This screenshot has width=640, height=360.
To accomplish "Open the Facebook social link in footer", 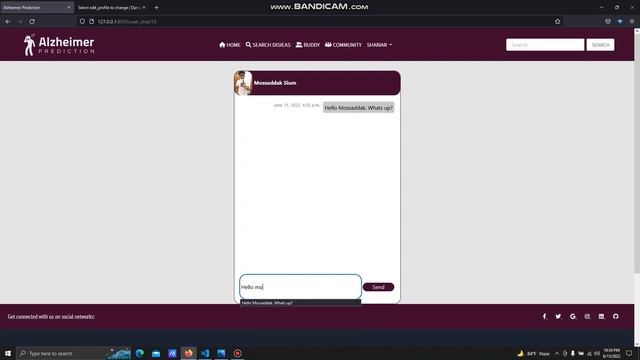I will [544, 316].
